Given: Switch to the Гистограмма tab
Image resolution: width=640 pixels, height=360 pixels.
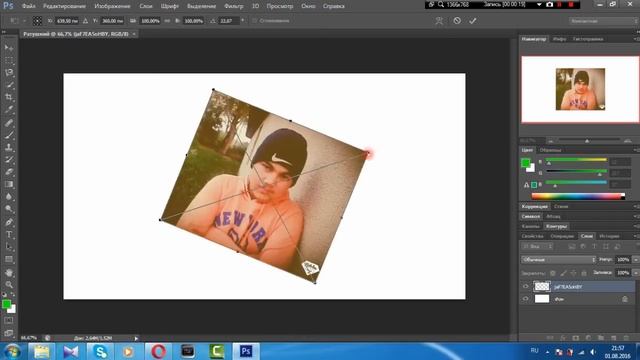Looking at the screenshot, I should pos(588,39).
